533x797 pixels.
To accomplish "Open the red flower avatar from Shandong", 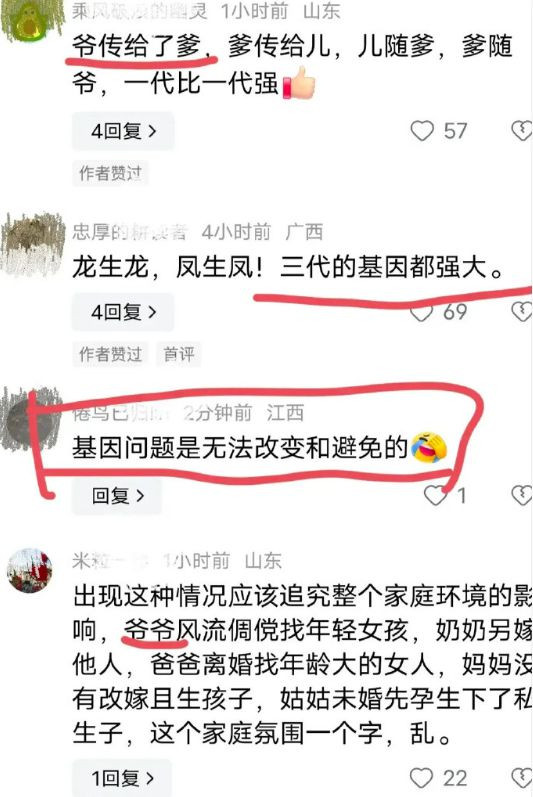I will pyautogui.click(x=29, y=570).
